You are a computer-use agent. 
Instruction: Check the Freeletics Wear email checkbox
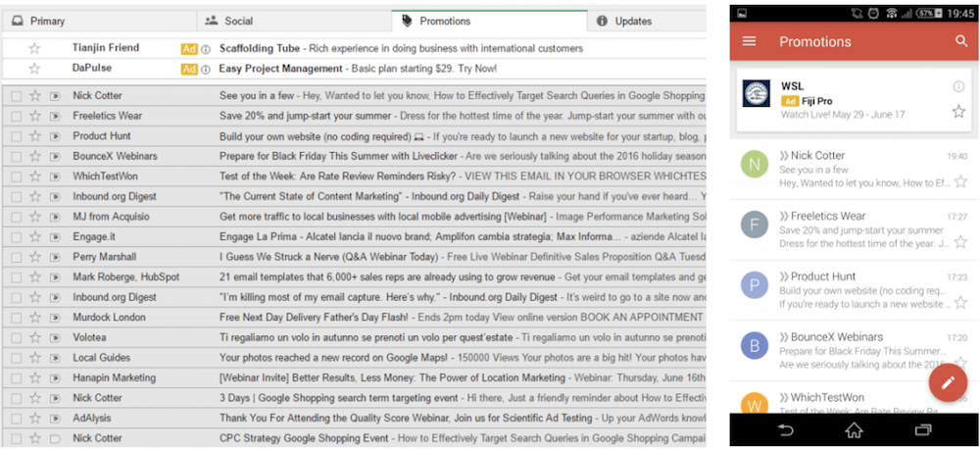[17, 117]
